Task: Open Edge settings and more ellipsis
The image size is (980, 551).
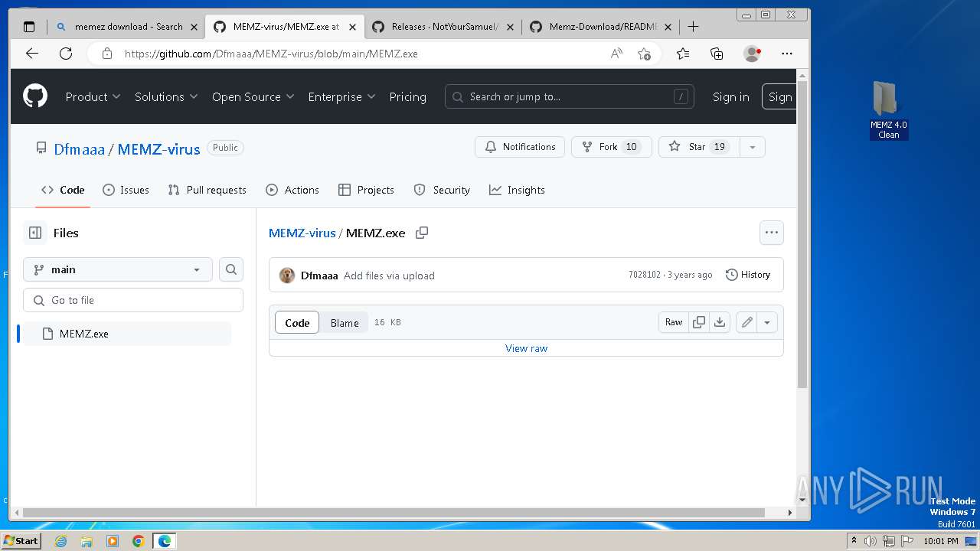Action: pyautogui.click(x=787, y=54)
